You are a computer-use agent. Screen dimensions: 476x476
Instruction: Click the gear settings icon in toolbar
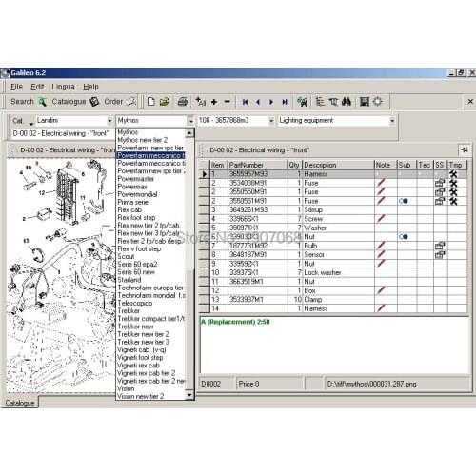377,102
